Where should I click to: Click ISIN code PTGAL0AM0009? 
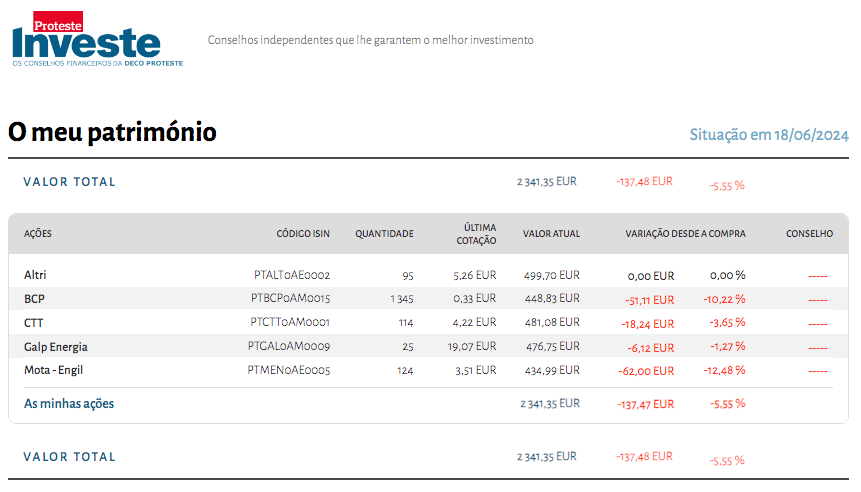[x=289, y=346]
